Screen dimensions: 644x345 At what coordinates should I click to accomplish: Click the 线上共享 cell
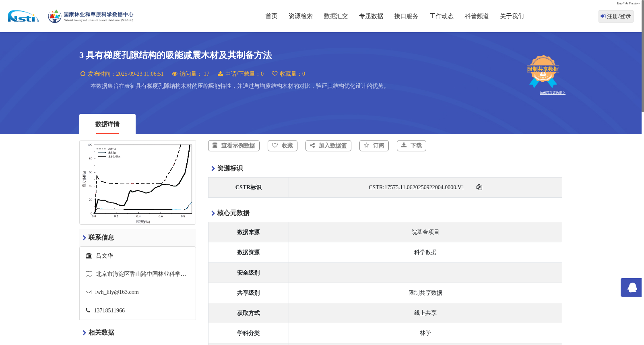tap(425, 313)
